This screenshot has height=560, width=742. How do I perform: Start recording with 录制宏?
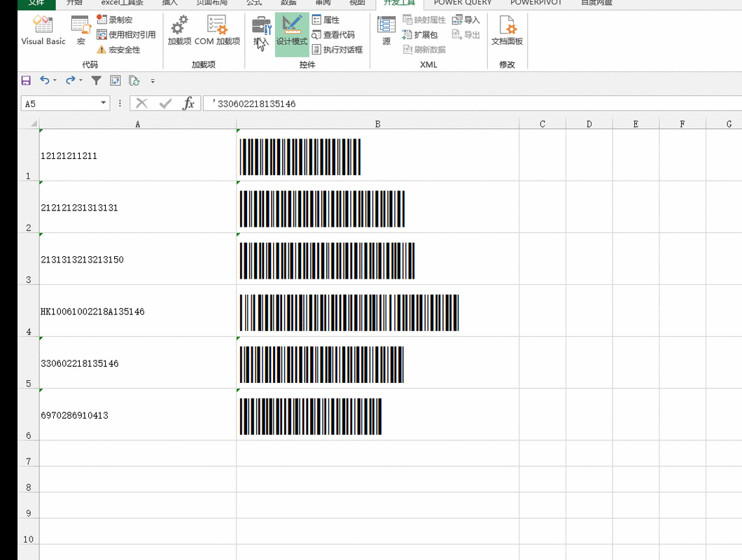click(x=115, y=20)
